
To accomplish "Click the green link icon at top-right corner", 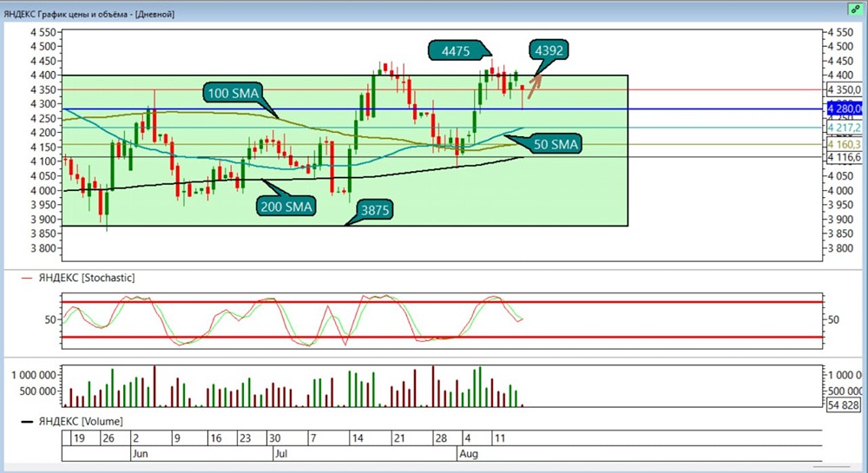I will tap(855, 9).
